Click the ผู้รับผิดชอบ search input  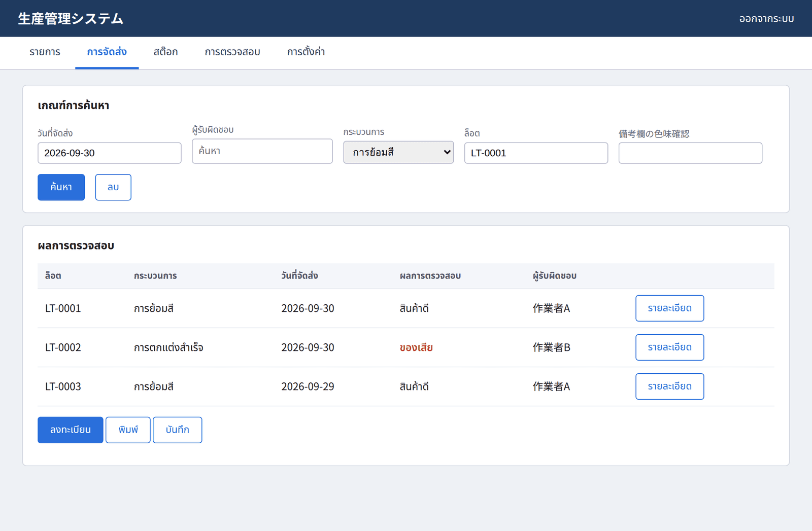[262, 151]
